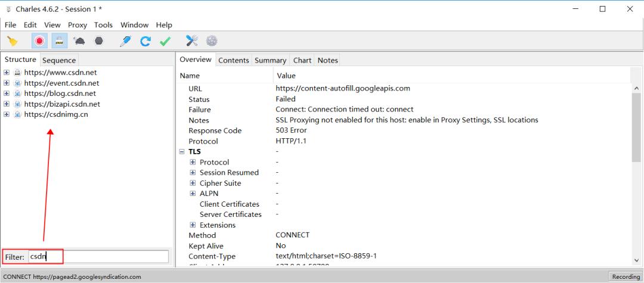Clear session with the broom icon
The image size is (644, 283).
[x=13, y=41]
